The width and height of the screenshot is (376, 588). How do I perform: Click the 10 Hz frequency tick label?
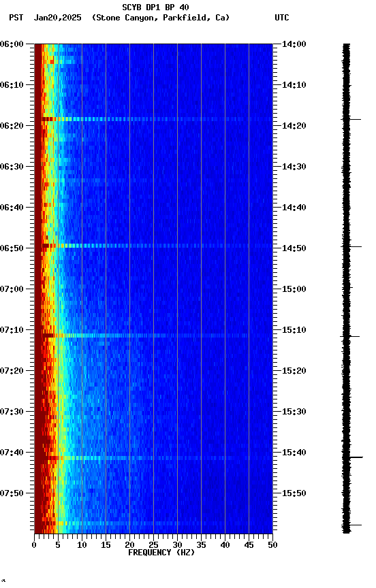tap(82, 545)
